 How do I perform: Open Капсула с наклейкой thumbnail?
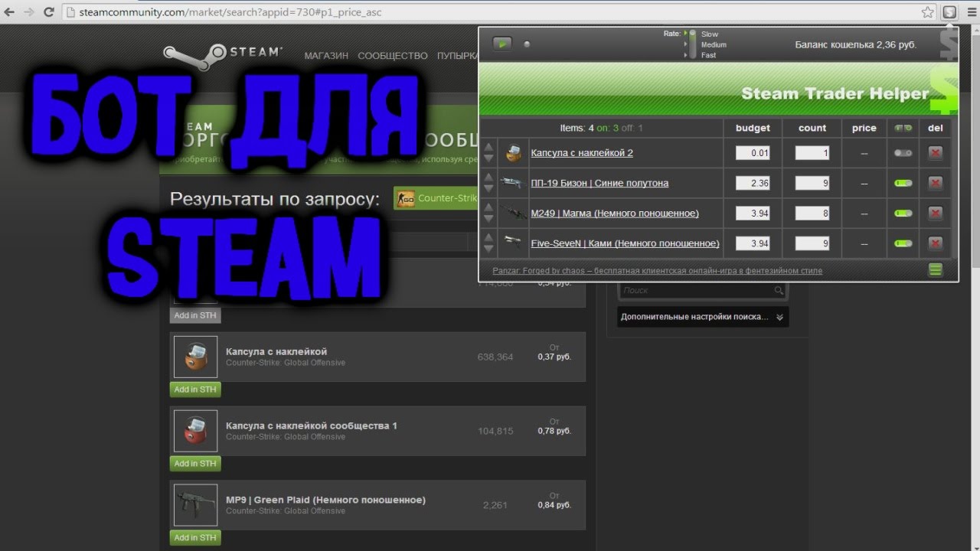195,357
